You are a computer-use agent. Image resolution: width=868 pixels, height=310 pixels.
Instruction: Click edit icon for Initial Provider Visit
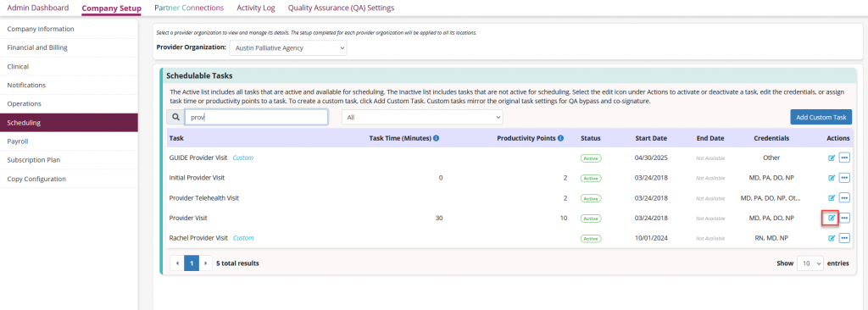(831, 178)
